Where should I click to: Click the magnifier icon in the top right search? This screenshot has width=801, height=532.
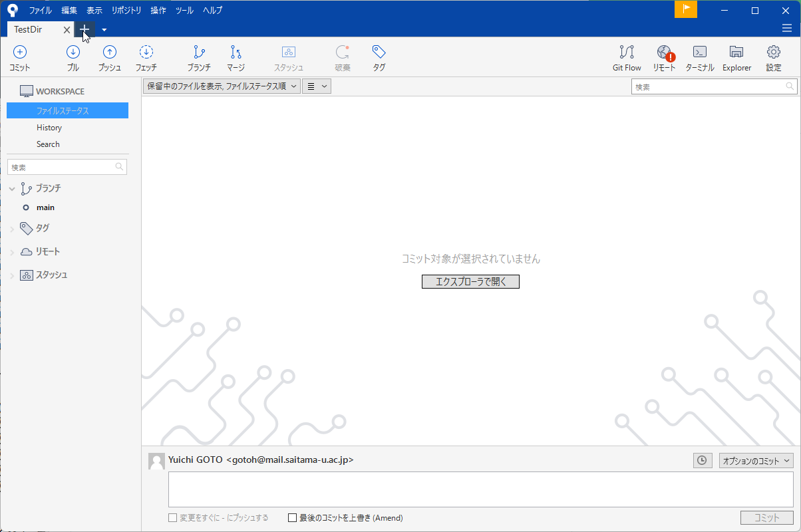(x=790, y=86)
